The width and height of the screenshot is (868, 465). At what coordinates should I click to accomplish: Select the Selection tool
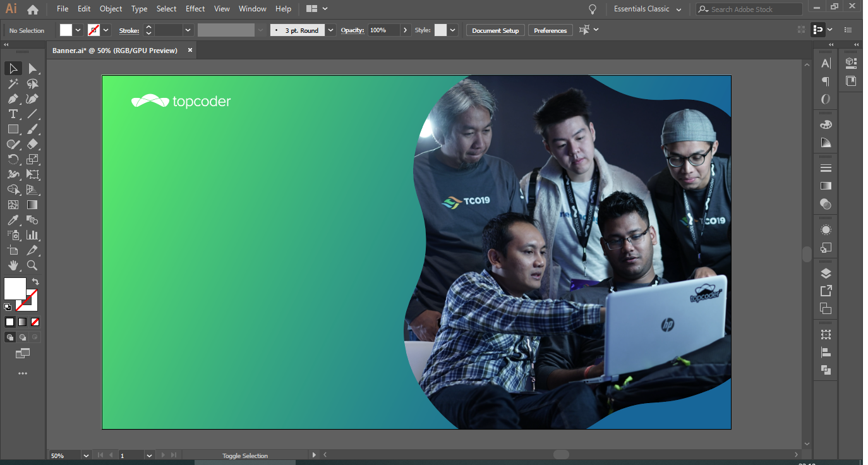click(13, 68)
